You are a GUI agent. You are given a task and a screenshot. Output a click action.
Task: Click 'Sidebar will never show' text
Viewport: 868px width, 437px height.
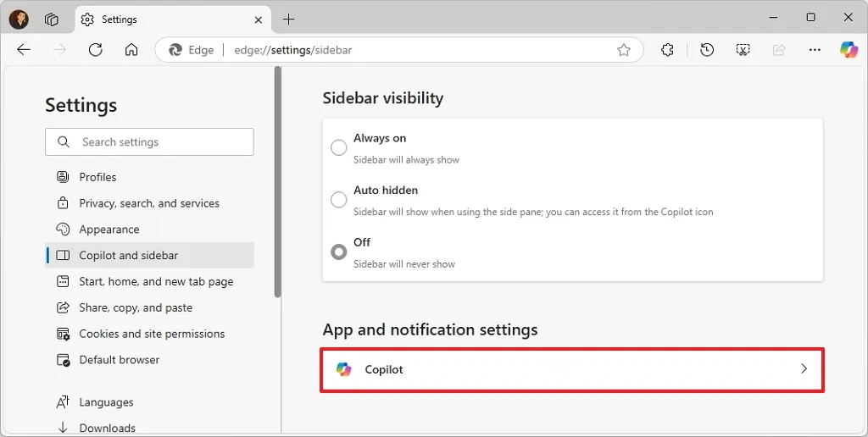click(x=404, y=264)
